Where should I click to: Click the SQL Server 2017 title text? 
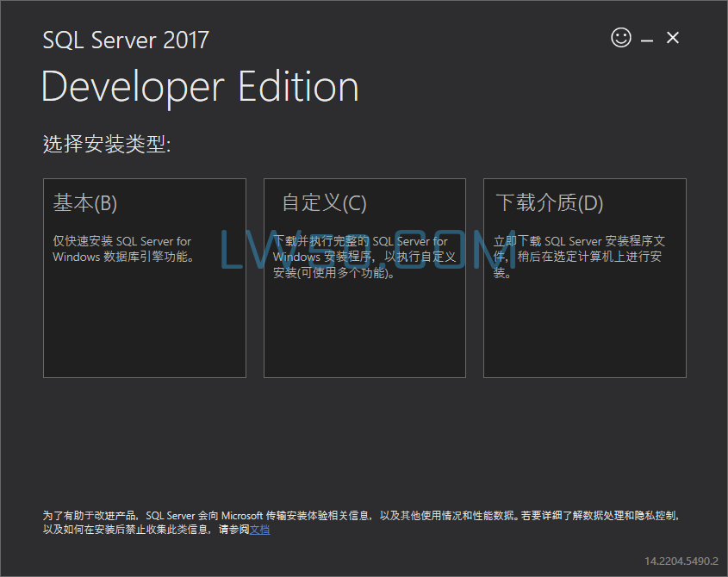(125, 40)
